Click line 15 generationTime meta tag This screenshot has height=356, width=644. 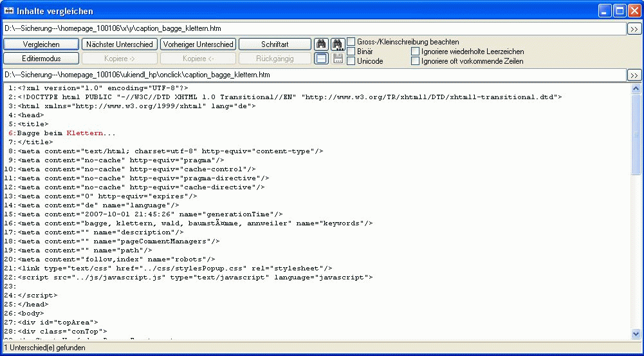(150, 214)
